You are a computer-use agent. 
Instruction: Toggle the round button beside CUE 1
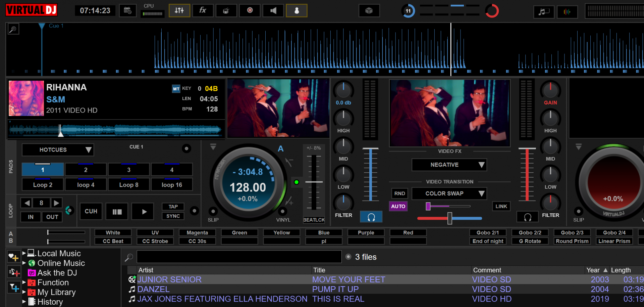[x=186, y=148]
